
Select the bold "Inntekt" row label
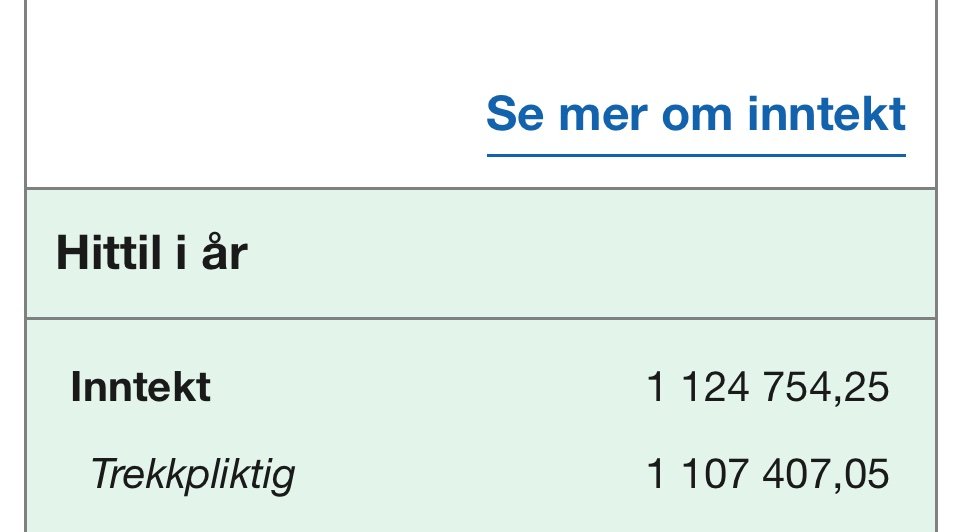coord(140,387)
